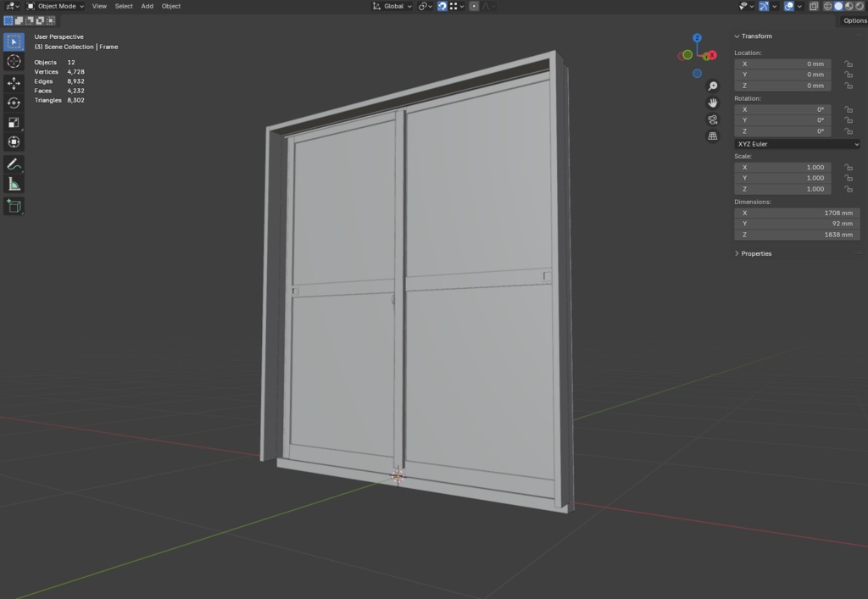Open the editor type dropdown

point(12,6)
